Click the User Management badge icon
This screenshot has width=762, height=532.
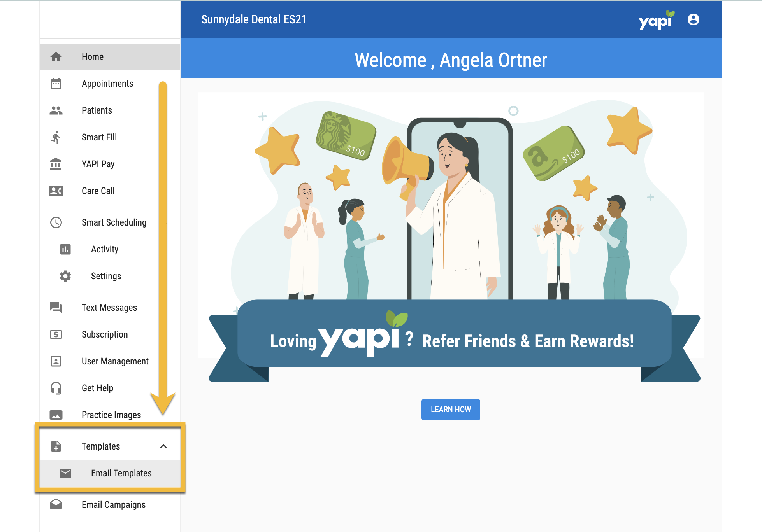coord(56,361)
